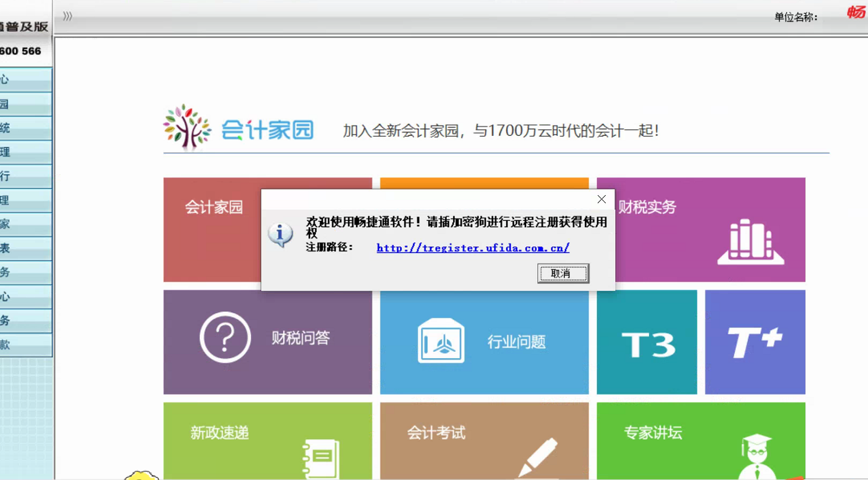
Task: Click the question mark icon on 财税问答
Action: (x=225, y=337)
